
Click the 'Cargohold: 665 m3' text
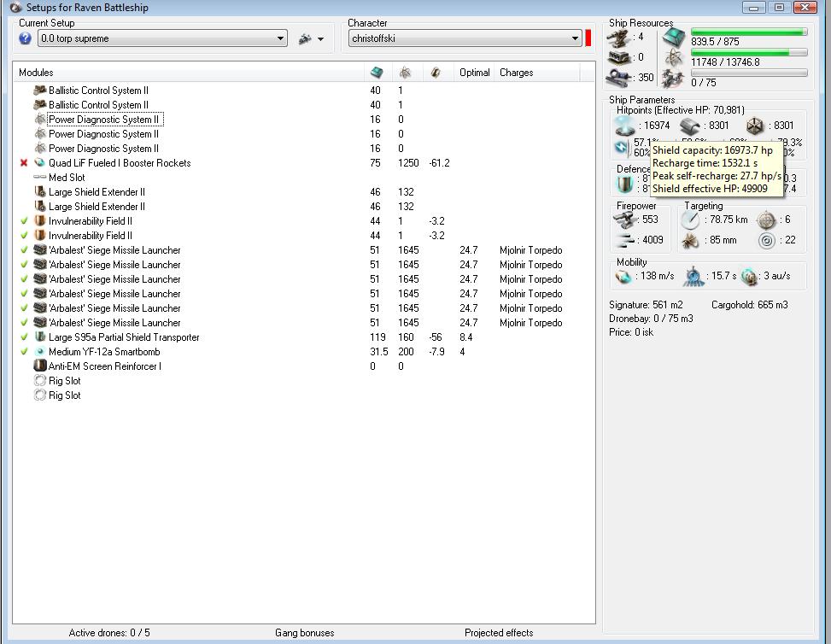pos(749,305)
